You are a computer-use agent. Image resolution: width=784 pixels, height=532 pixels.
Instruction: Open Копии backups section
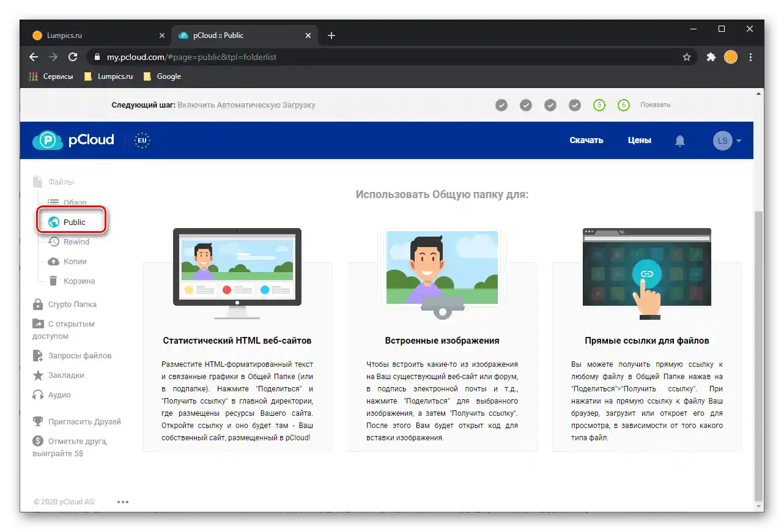click(x=75, y=262)
